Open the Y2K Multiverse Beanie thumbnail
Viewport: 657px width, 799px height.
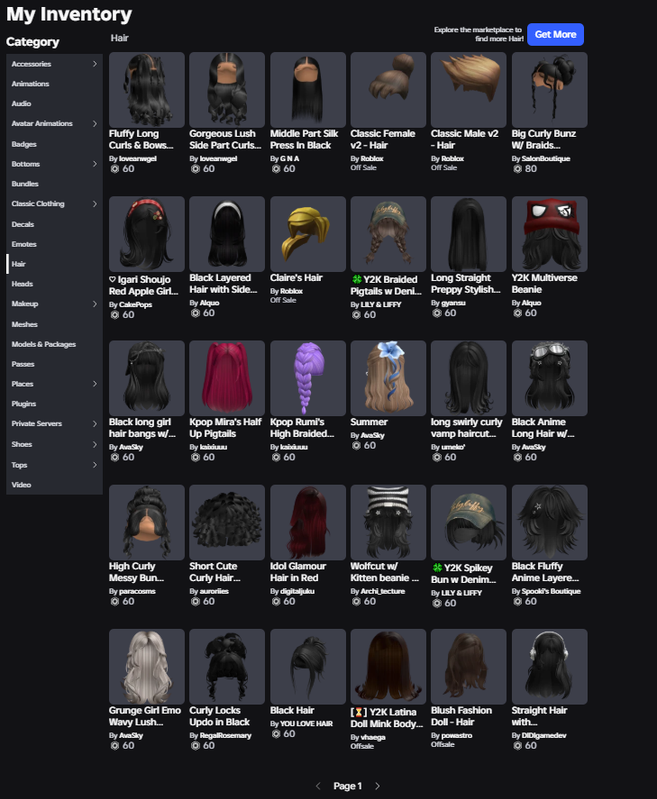pyautogui.click(x=549, y=234)
